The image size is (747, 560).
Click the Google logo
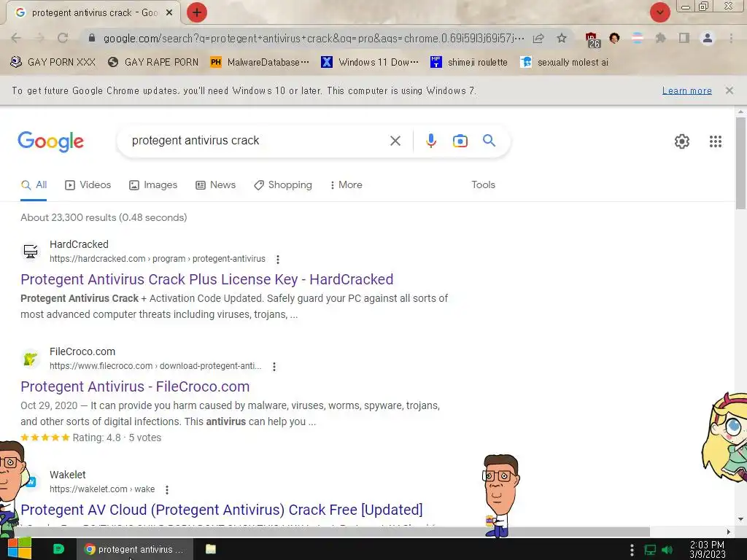pos(50,141)
